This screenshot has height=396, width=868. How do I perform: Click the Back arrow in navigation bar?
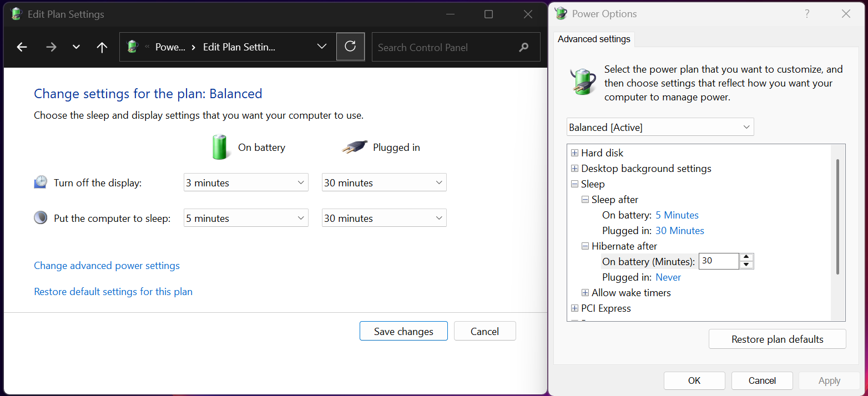click(22, 47)
